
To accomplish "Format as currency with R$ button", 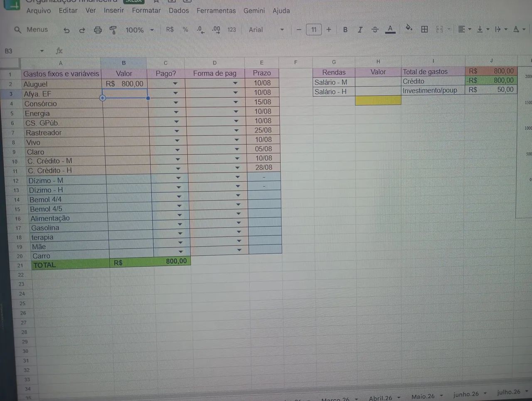I will 170,30.
